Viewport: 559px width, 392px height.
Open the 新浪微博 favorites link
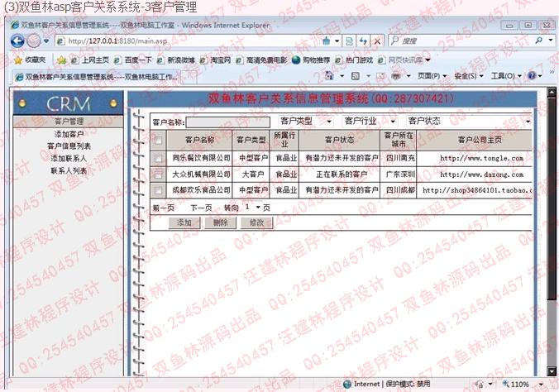coord(176,60)
